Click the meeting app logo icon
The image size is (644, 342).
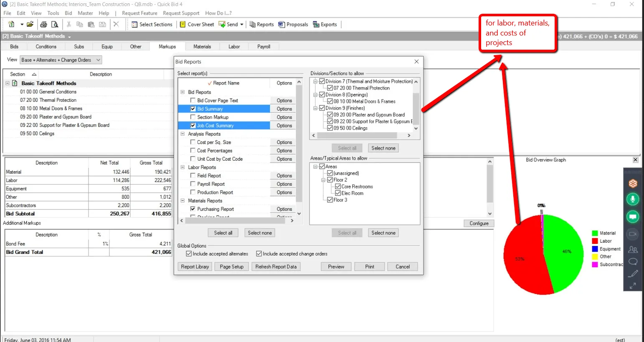[633, 183]
